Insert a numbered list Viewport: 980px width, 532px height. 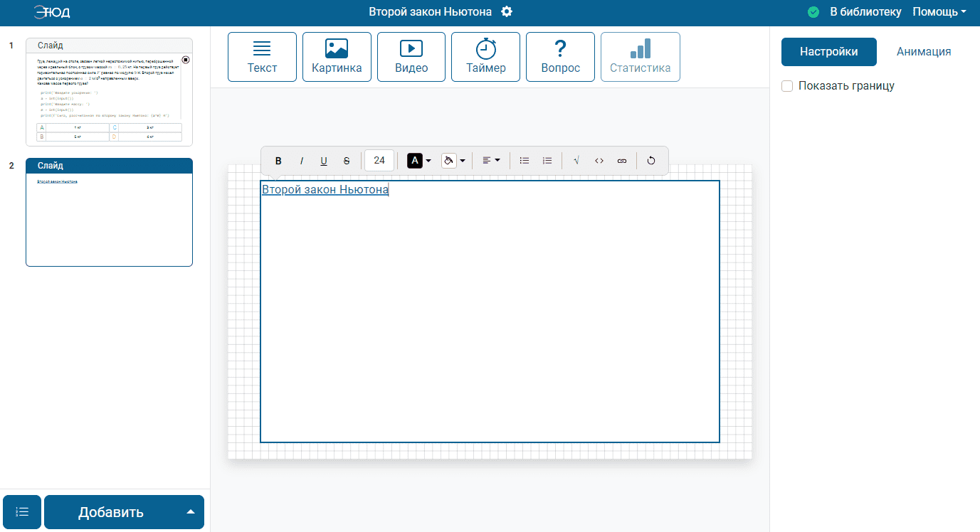tap(547, 161)
